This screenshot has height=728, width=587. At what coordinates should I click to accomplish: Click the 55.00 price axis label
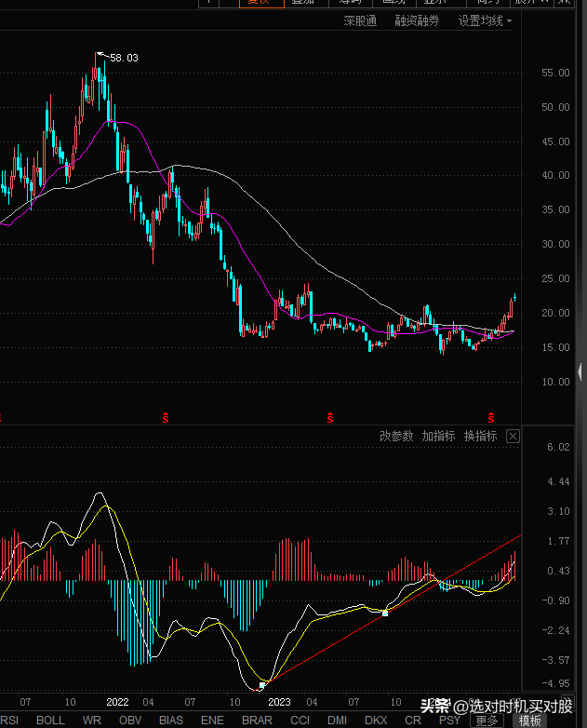pyautogui.click(x=555, y=73)
